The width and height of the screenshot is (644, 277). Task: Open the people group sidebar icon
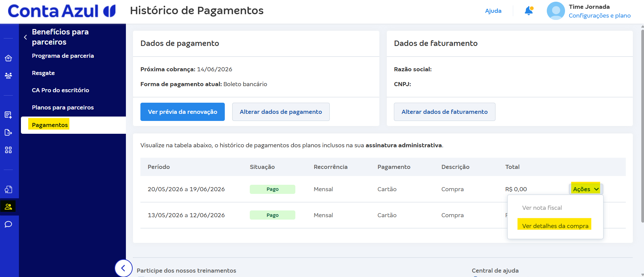click(8, 75)
